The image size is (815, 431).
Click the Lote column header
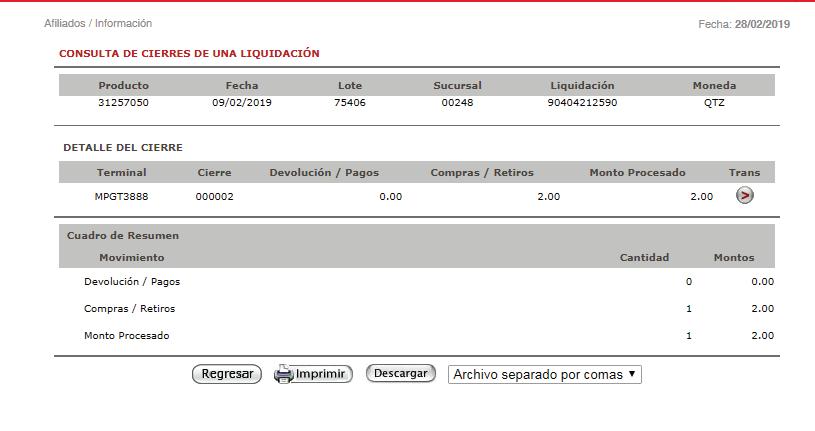click(350, 85)
